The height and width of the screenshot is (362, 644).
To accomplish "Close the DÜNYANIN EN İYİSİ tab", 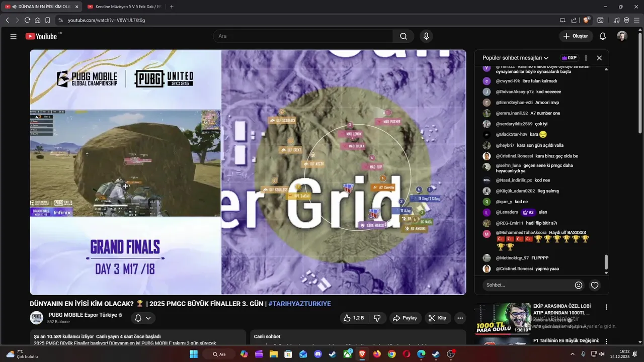I will tap(77, 7).
